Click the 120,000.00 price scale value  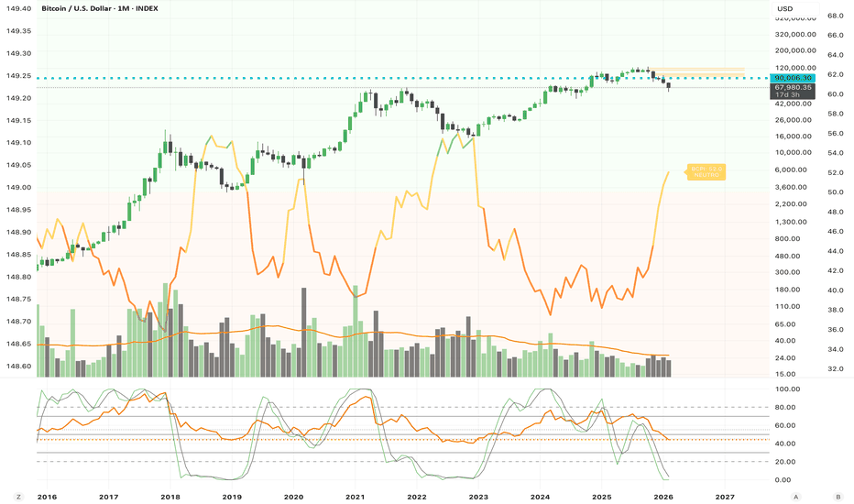[795, 68]
